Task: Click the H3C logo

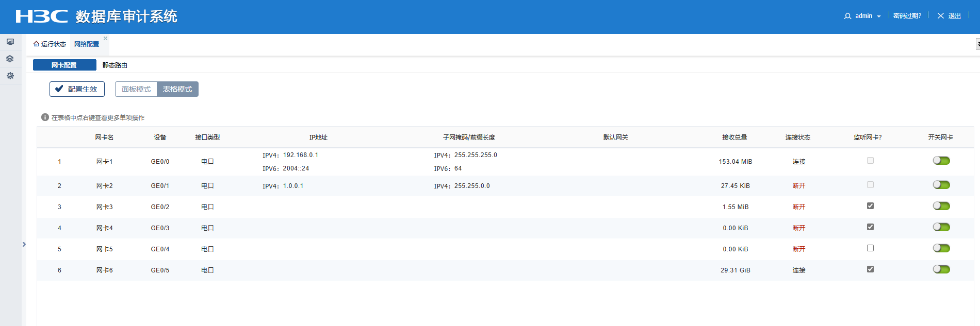Action: pyautogui.click(x=42, y=16)
